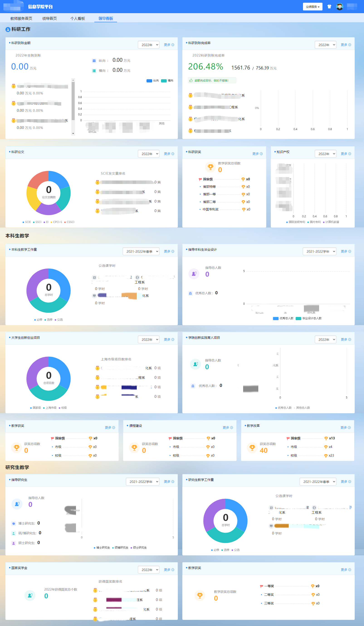Switch to 教师服务首页 tab
The height and width of the screenshot is (626, 364).
[x=21, y=18]
